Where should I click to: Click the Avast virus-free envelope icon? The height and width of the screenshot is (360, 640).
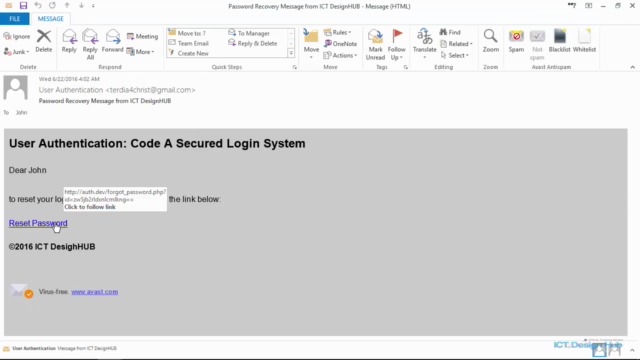(21, 291)
